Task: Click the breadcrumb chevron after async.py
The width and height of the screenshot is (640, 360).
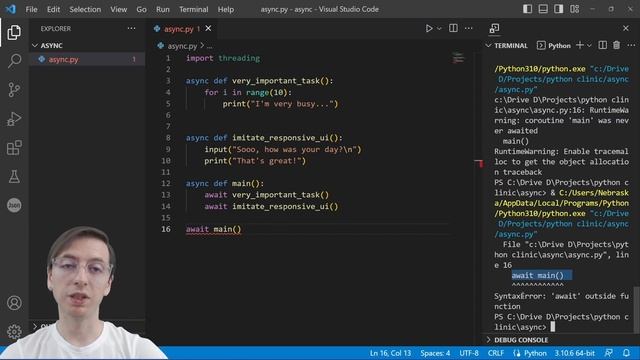Action: tap(202, 46)
